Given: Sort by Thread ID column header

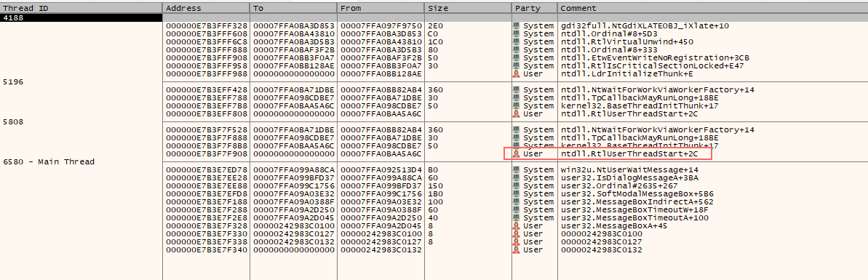Looking at the screenshot, I should pyautogui.click(x=81, y=8).
